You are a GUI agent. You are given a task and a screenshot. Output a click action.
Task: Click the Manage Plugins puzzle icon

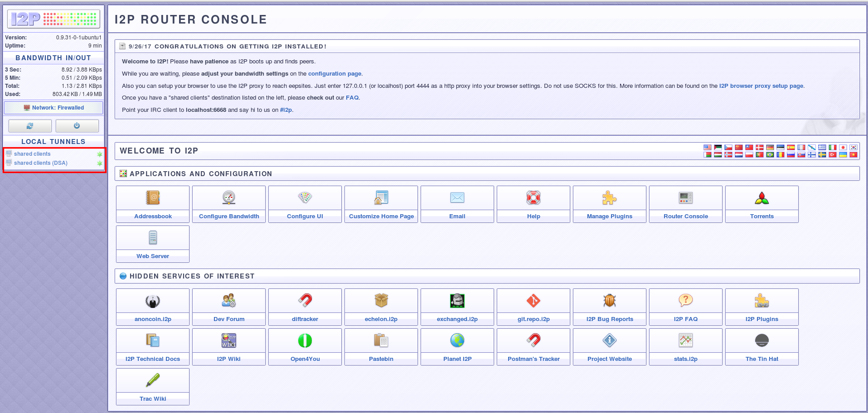(610, 198)
